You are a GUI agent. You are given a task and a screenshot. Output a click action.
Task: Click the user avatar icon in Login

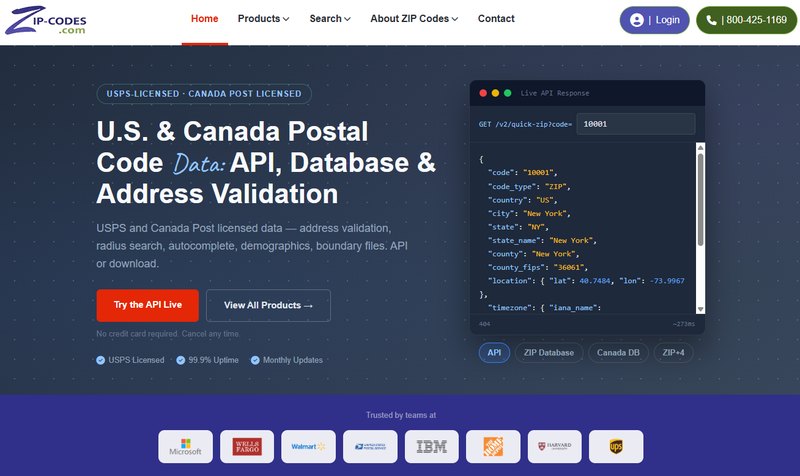[637, 20]
